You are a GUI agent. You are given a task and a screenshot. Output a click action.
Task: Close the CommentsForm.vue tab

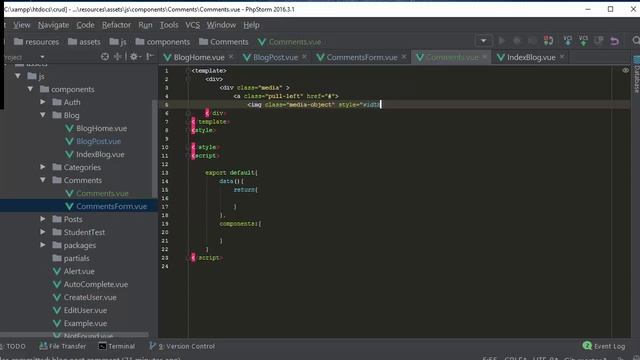coord(404,57)
